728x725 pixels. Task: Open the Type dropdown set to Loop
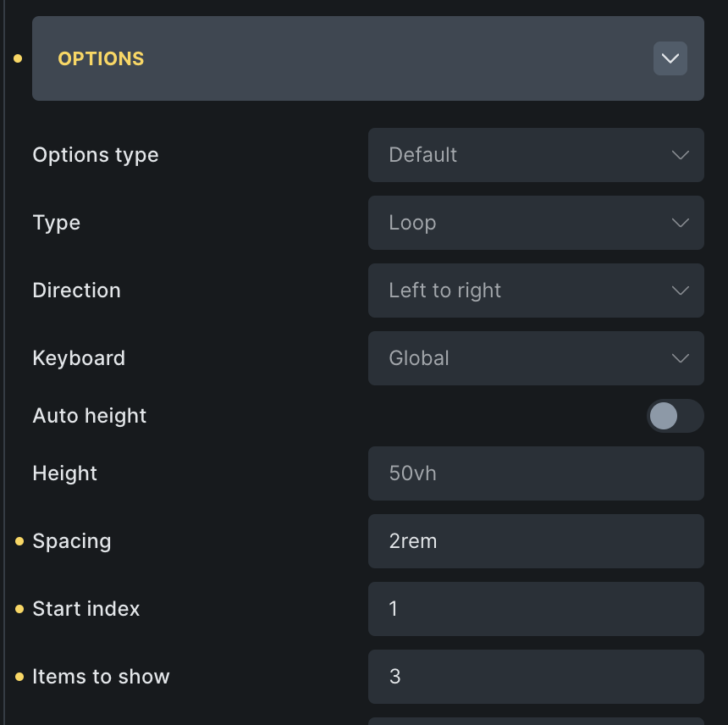pyautogui.click(x=535, y=223)
